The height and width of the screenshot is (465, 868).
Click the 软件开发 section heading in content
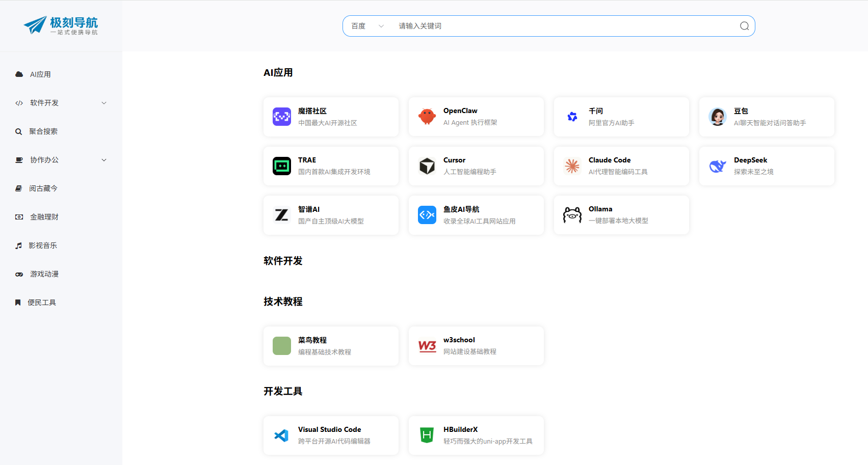283,261
